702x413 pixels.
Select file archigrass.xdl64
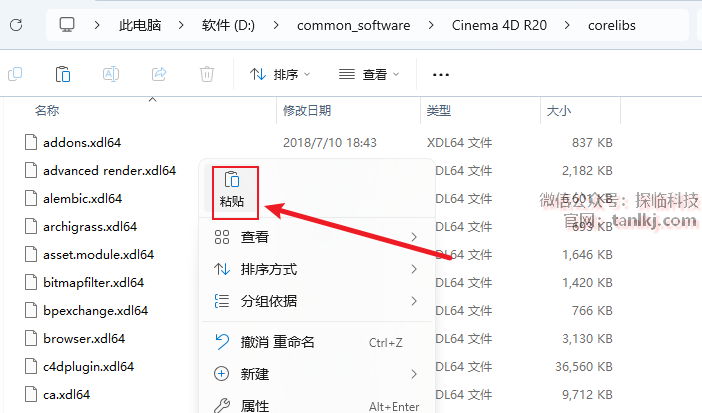pyautogui.click(x=90, y=226)
